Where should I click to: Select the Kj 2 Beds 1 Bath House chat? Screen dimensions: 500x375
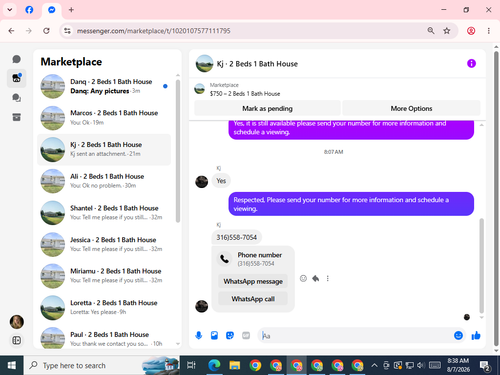(x=104, y=149)
